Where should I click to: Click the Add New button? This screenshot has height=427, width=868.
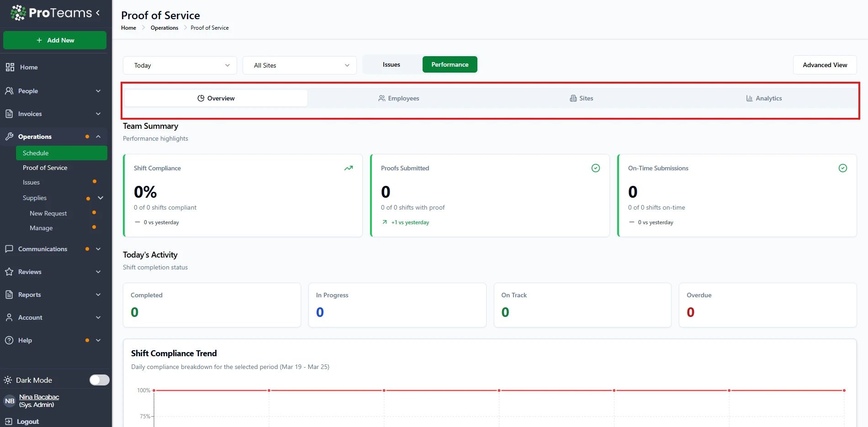click(55, 40)
